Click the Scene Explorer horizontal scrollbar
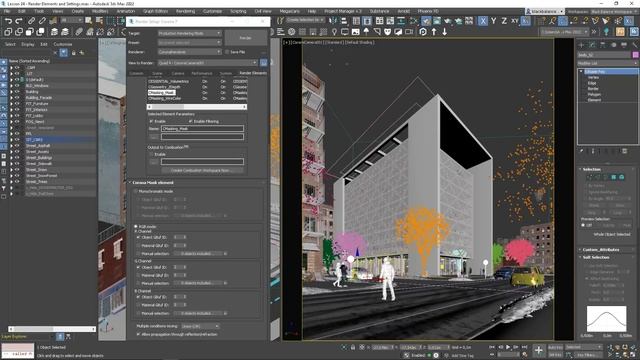 [52, 329]
